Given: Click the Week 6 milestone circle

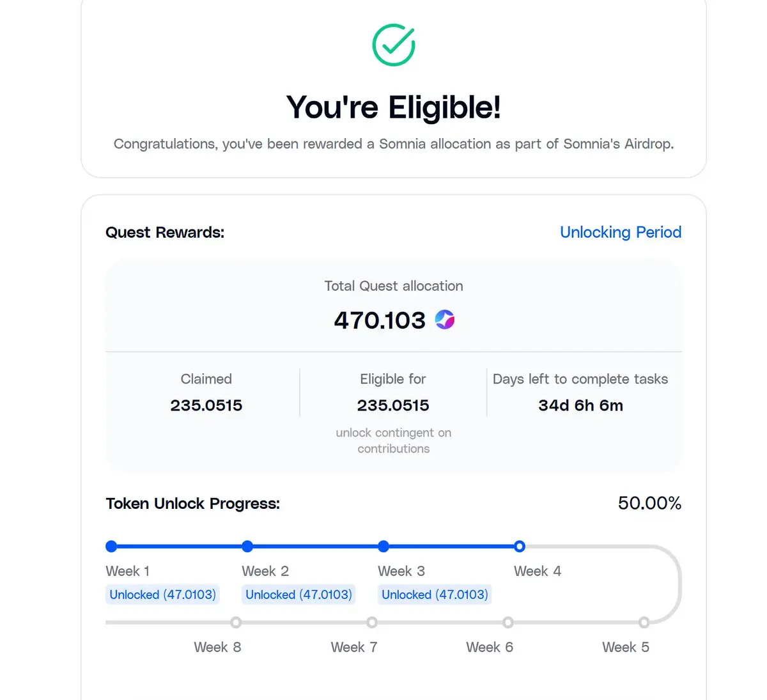Looking at the screenshot, I should pos(507,622).
